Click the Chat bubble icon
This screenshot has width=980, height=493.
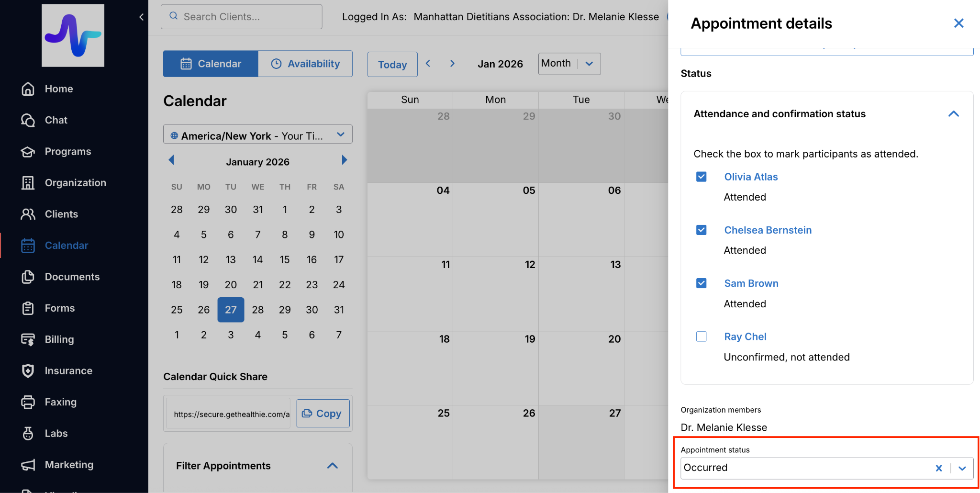pyautogui.click(x=28, y=120)
